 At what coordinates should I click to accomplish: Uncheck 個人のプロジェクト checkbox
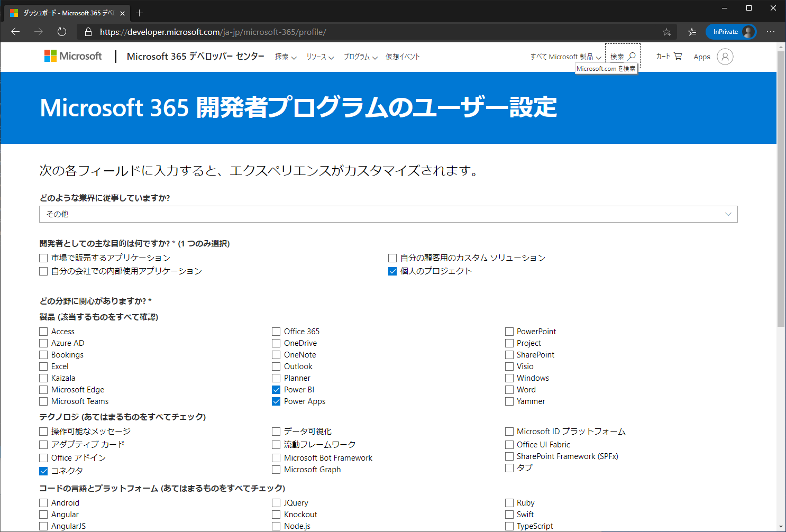pos(392,271)
